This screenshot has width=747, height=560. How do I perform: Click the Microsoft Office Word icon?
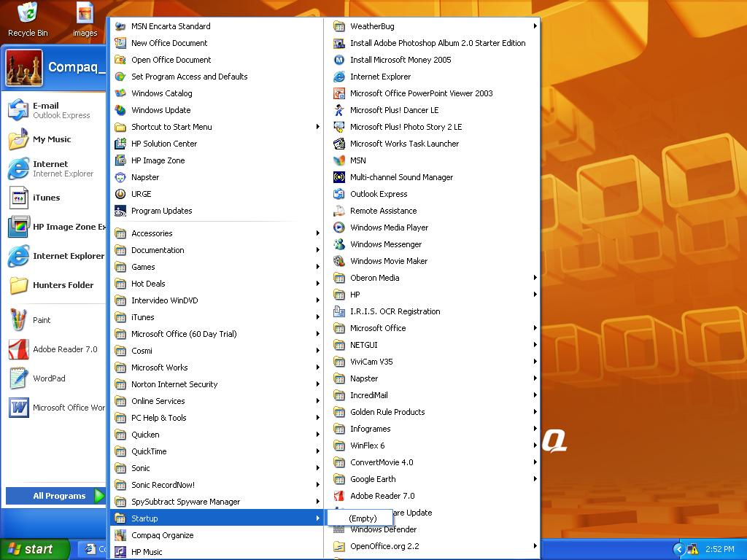coord(18,407)
